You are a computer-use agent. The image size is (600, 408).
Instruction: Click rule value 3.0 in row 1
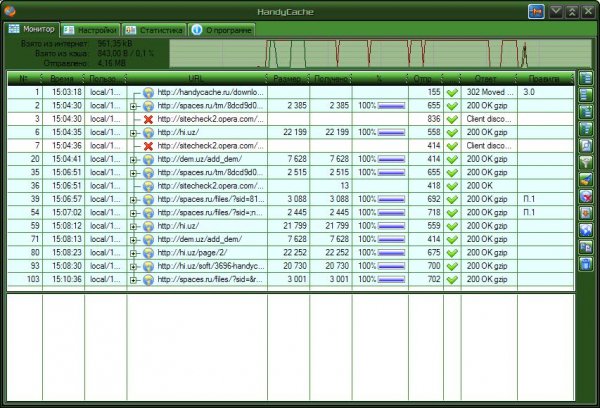point(529,92)
